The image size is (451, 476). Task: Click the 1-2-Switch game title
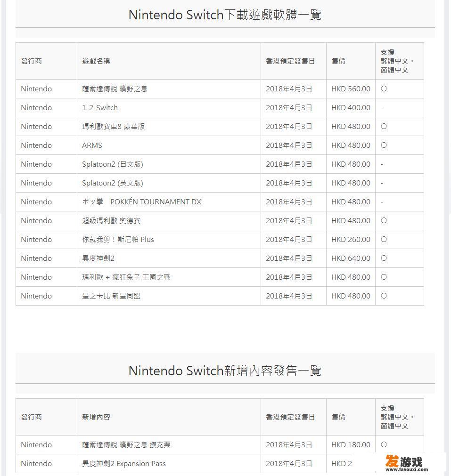coord(100,107)
